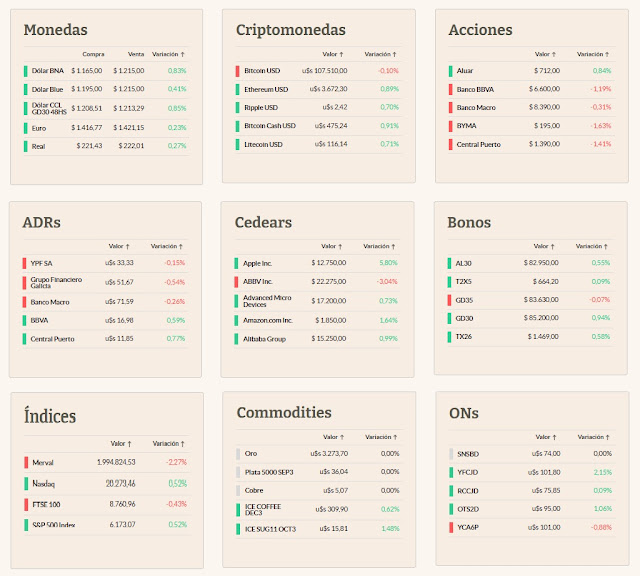Open the Criptomonedas section heading
This screenshot has width=640, height=576.
click(291, 30)
